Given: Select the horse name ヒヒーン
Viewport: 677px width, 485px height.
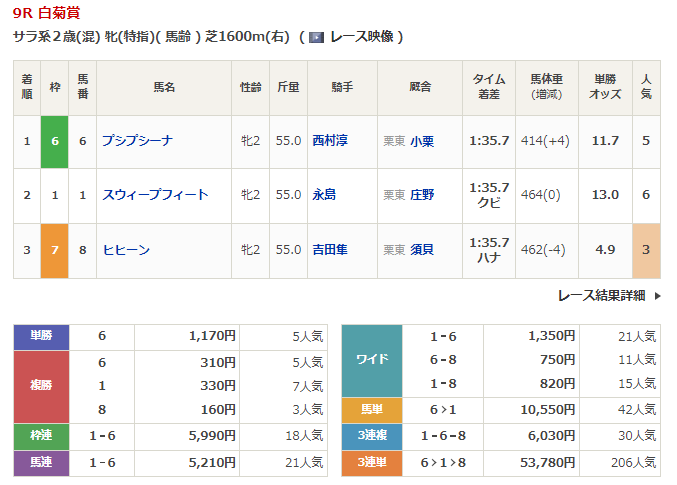Looking at the screenshot, I should 125,250.
